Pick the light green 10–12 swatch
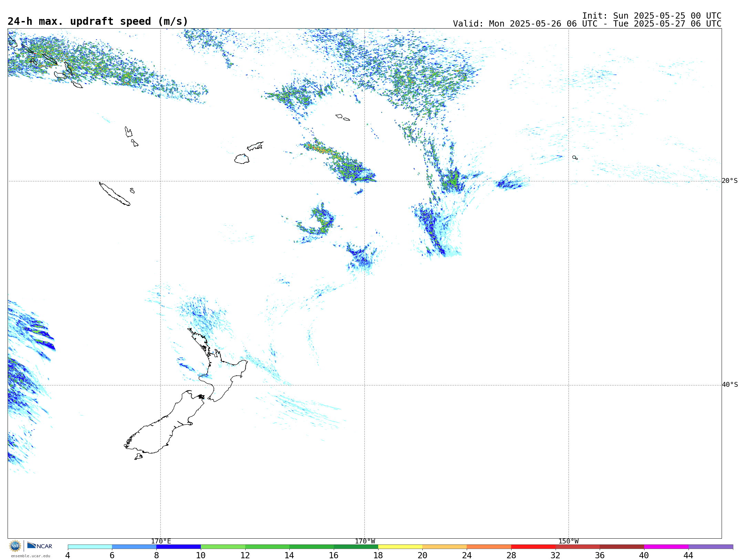Viewport: 744px width, 560px height. (x=223, y=547)
